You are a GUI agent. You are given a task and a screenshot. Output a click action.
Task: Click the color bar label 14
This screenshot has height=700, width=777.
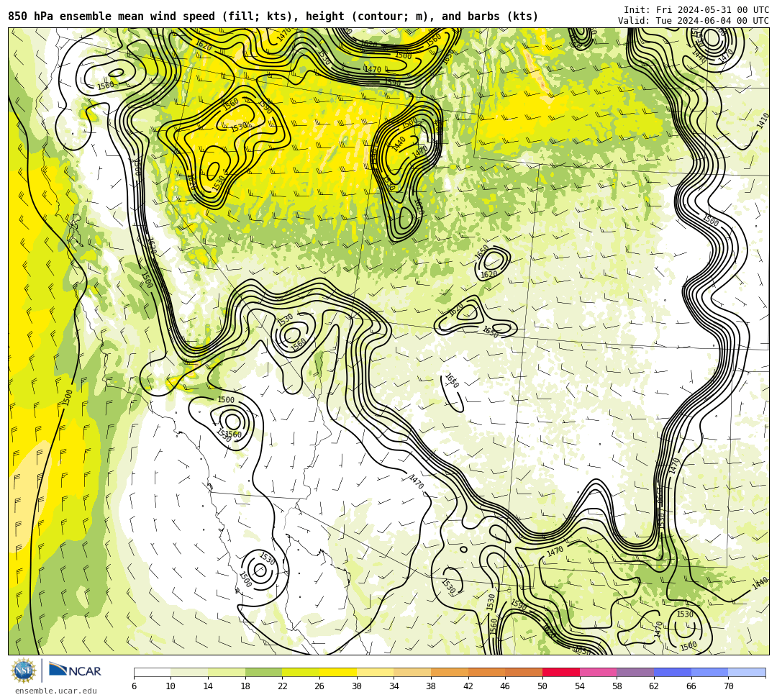(x=208, y=686)
